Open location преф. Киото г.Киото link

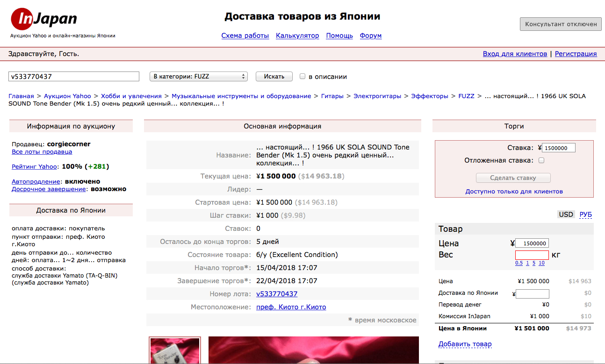[x=291, y=307]
